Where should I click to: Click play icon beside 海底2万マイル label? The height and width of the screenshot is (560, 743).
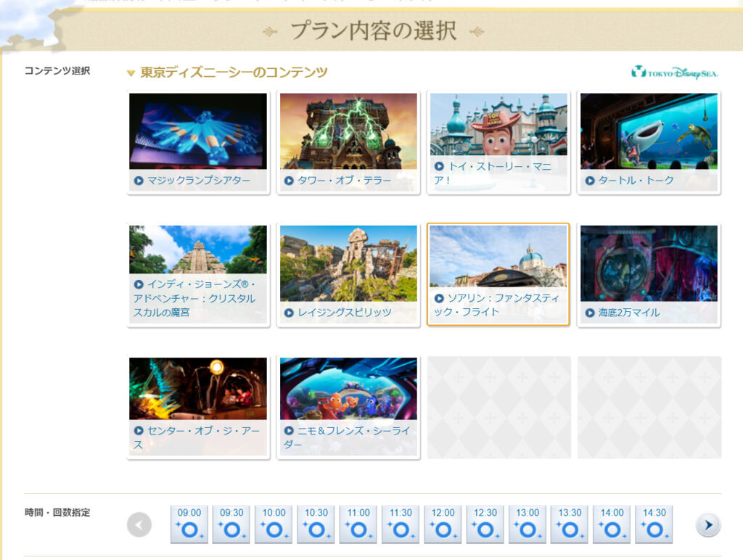589,313
